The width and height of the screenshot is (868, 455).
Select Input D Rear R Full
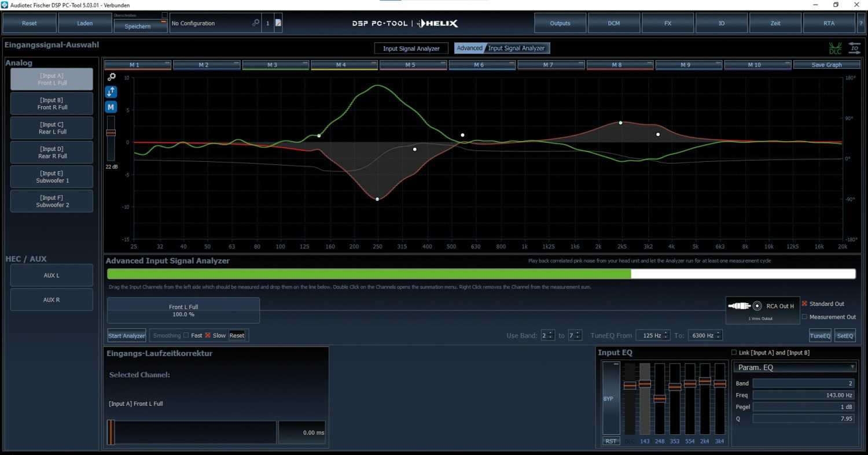[x=52, y=152]
